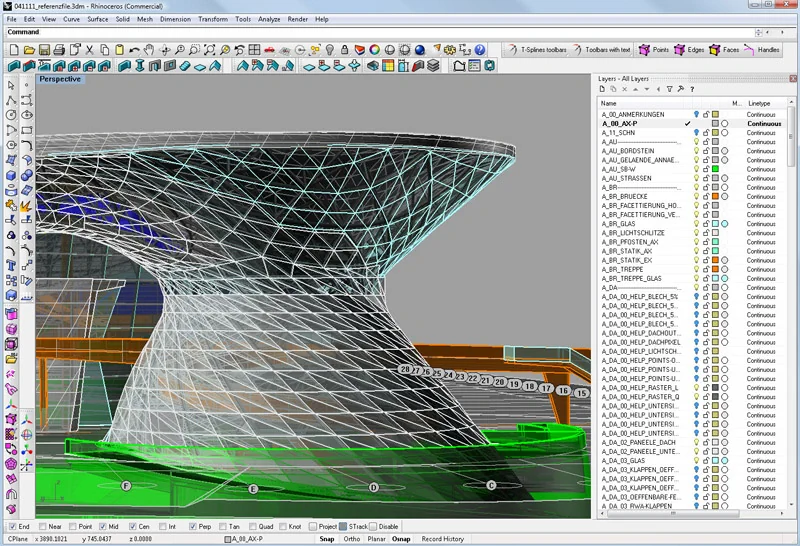Open the Analyze menu
Screen dimensions: 800x546
tap(269, 19)
